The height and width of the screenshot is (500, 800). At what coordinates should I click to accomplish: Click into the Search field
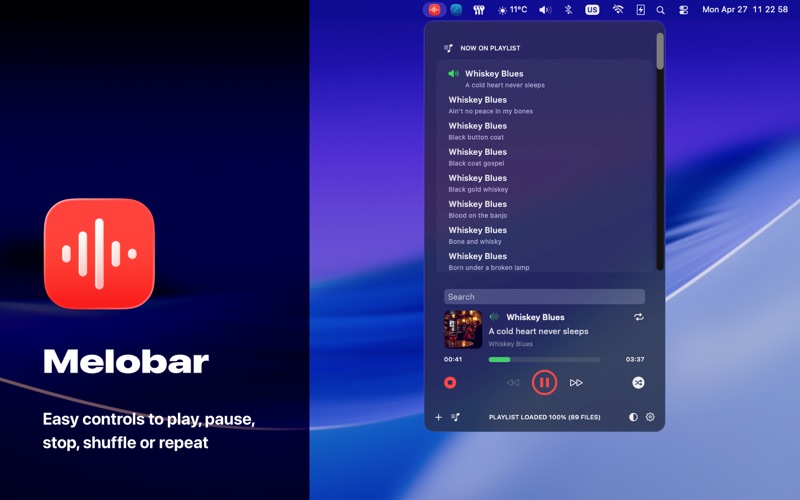(544, 296)
